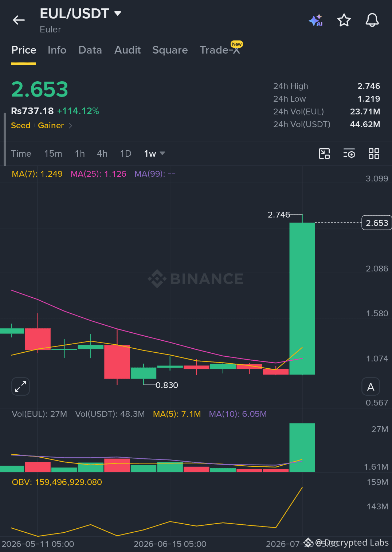Tap the MA(99) indicator label

coord(155,174)
